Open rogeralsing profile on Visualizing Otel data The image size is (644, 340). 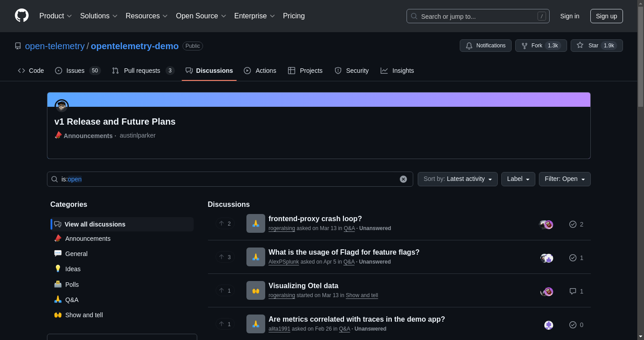[x=282, y=295]
